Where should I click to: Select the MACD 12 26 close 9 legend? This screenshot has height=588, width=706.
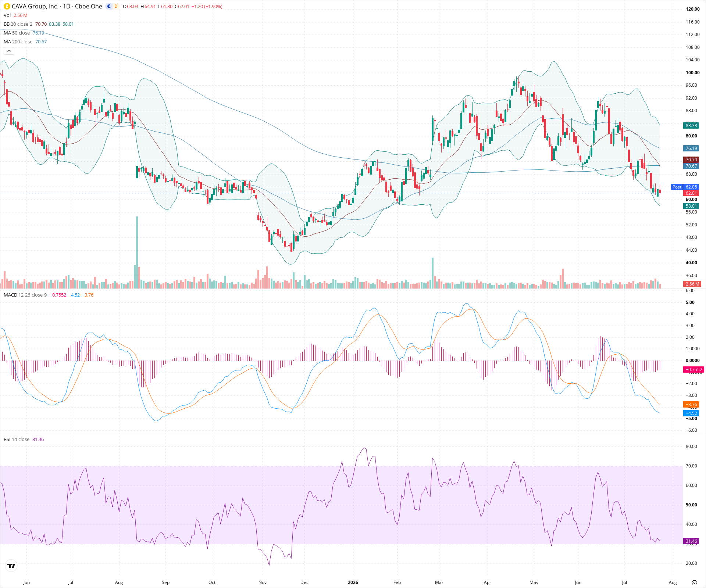[x=25, y=295]
